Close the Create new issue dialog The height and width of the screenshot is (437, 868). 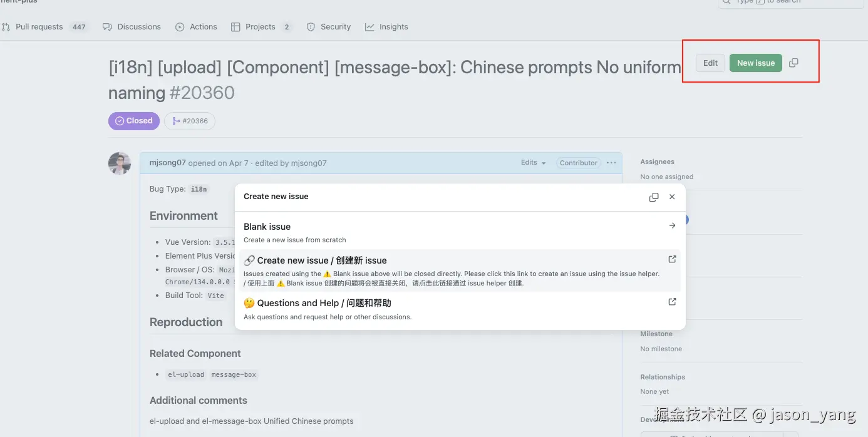(672, 197)
